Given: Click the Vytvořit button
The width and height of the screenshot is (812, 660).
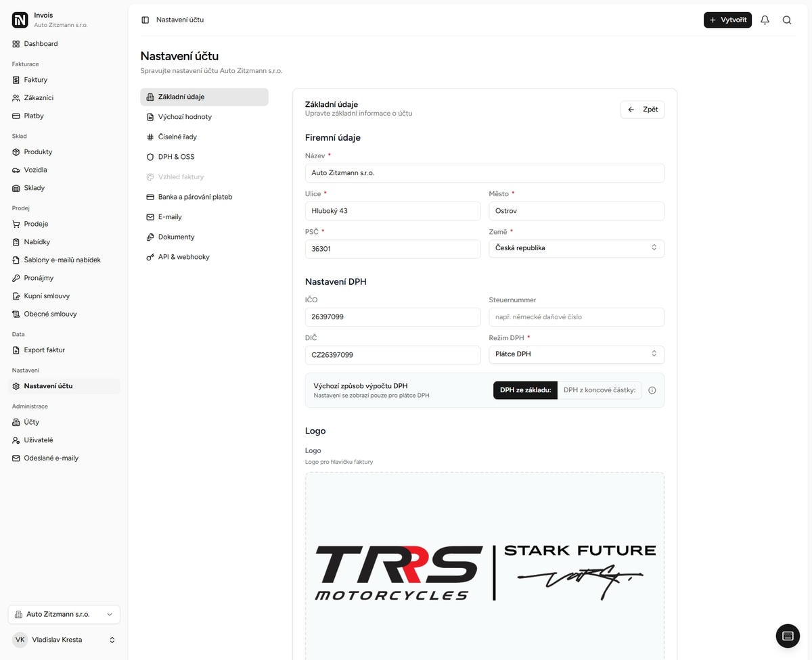Looking at the screenshot, I should (727, 20).
